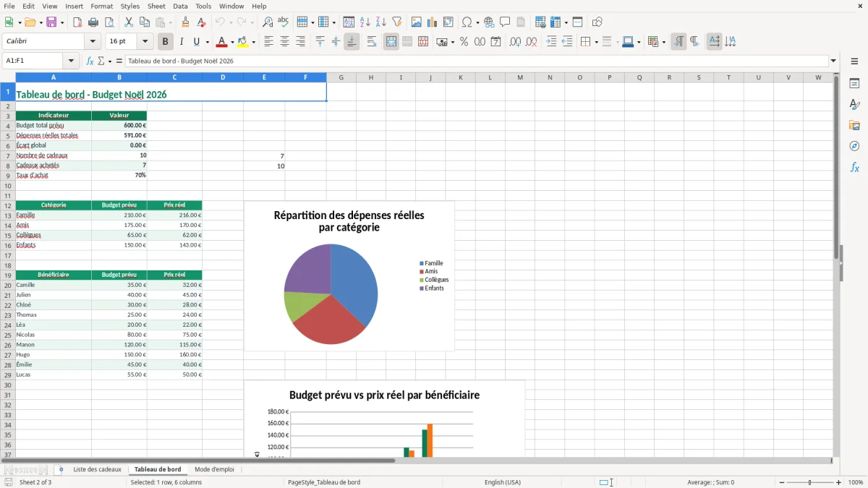
Task: Click the 100% zoom level
Action: click(x=856, y=482)
